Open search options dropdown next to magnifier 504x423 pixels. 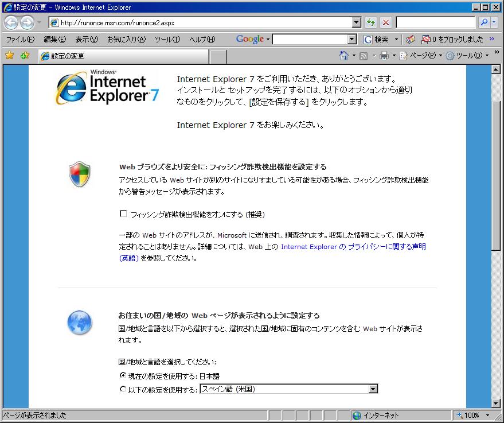pos(494,22)
